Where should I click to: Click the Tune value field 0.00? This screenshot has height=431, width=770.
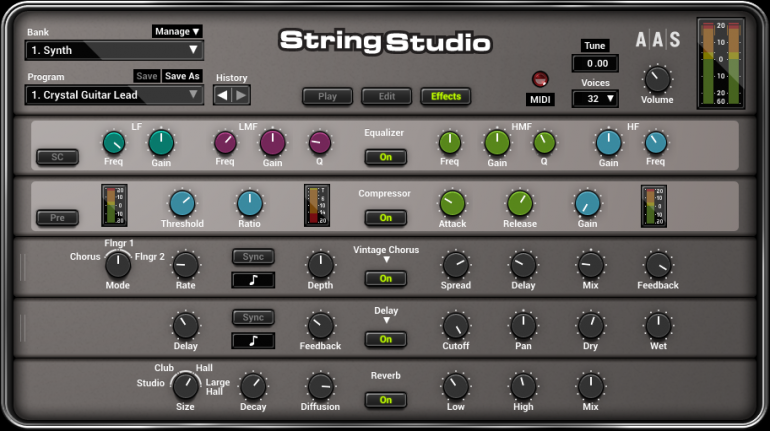click(595, 63)
